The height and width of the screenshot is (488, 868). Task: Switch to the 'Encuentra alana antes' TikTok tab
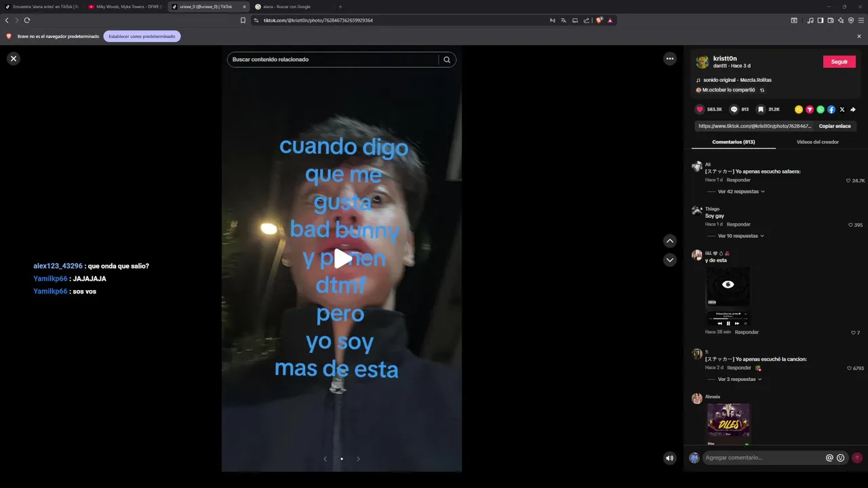point(42,7)
